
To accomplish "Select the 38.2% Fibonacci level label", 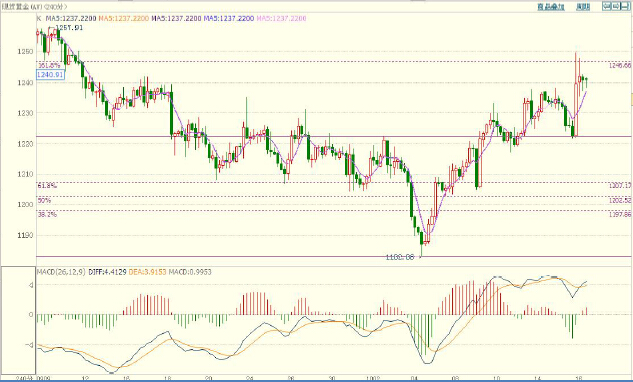I will pos(47,214).
